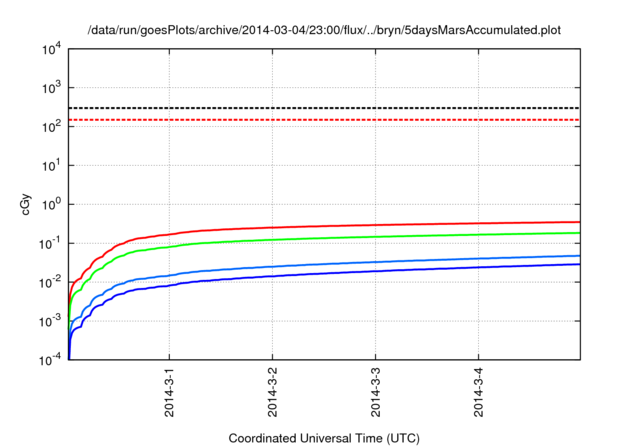
Task: Click the 10^2 y-axis tick label
Action: pyautogui.click(x=51, y=126)
